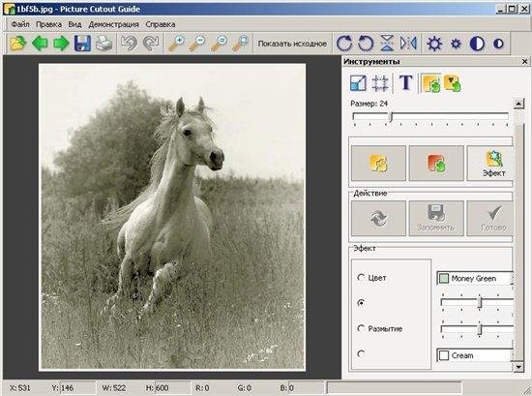Select the active cutout object tool icon
Screen dimensions: 532x396
point(431,83)
